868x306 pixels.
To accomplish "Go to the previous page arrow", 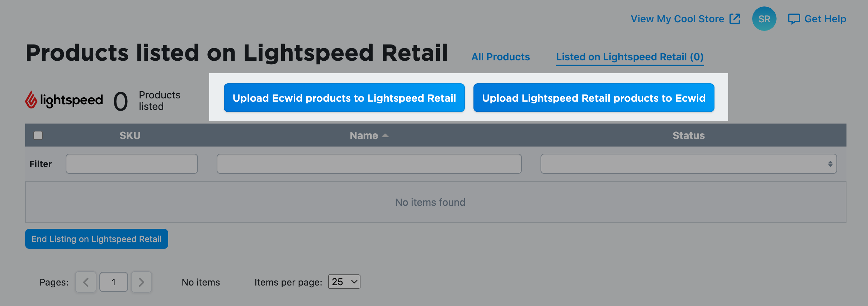I will coord(86,282).
